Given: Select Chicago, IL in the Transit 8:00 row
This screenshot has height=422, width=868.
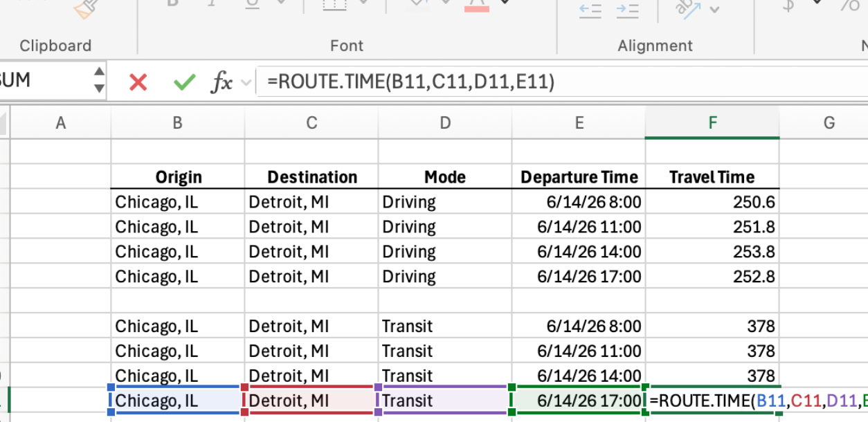Looking at the screenshot, I should [178, 326].
